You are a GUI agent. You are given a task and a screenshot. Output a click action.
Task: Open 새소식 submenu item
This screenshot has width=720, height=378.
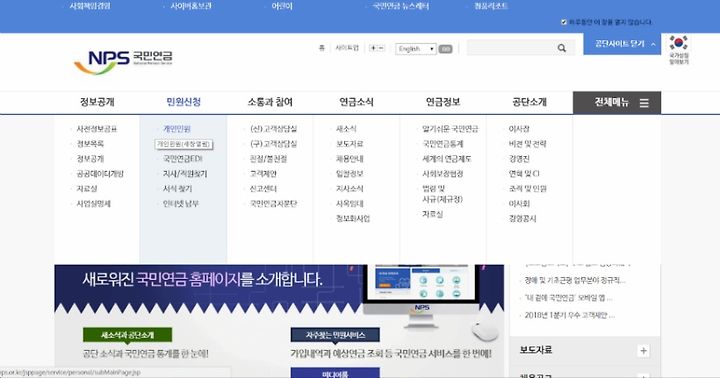tap(346, 129)
